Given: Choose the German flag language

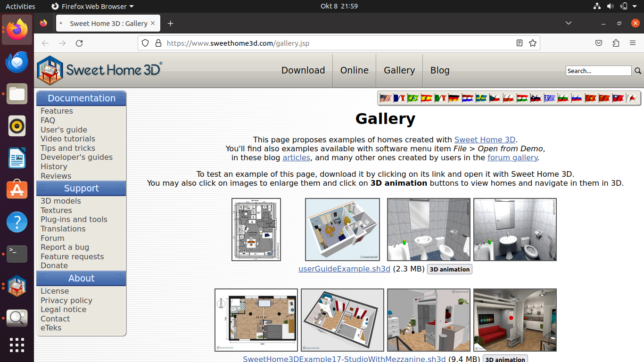Looking at the screenshot, I should [454, 99].
